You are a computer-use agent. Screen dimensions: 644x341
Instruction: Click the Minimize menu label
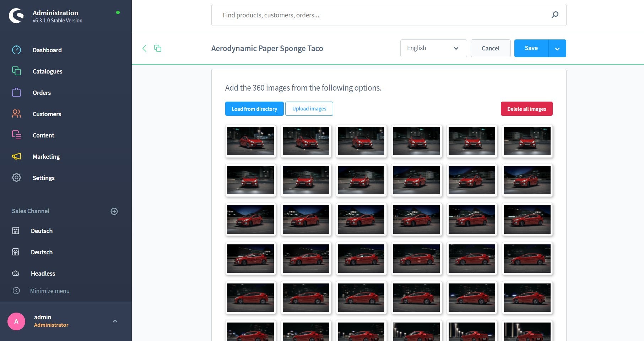pyautogui.click(x=50, y=291)
